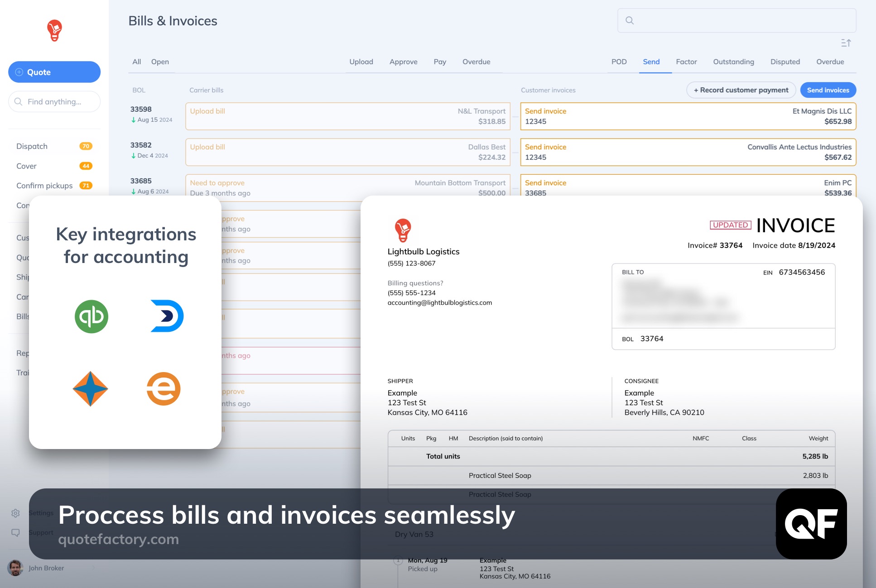This screenshot has height=588, width=876.
Task: Click the green arrow beside Aug 15 2024
Action: [x=133, y=120]
